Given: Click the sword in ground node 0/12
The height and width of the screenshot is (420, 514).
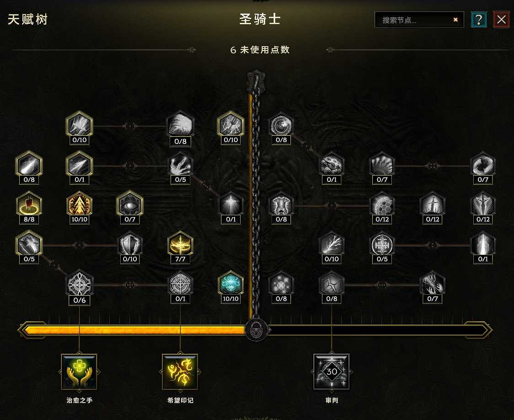Looking at the screenshot, I should 433,204.
